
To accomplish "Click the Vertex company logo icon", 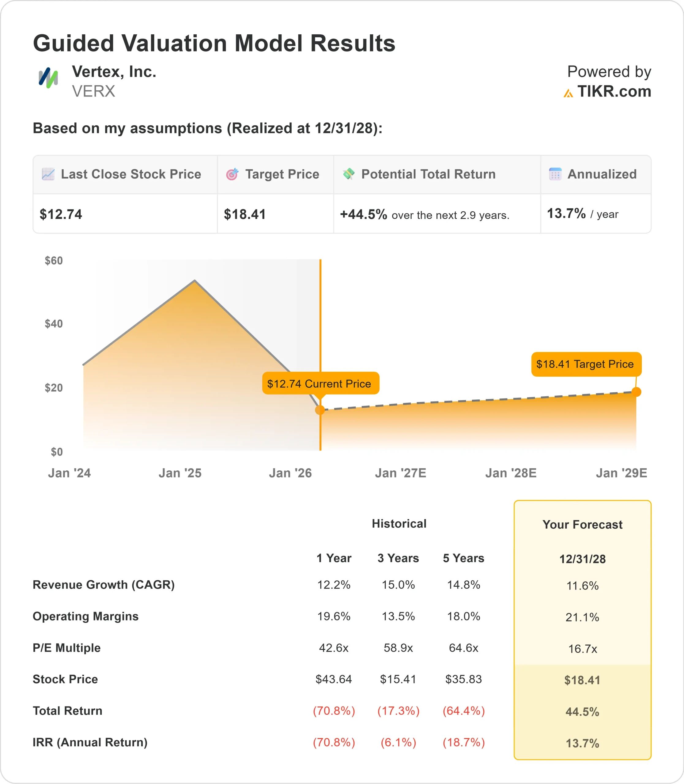I will [x=48, y=78].
